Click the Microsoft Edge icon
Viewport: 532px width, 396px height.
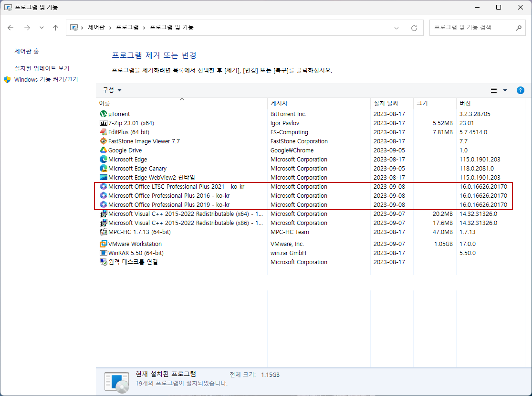point(104,159)
